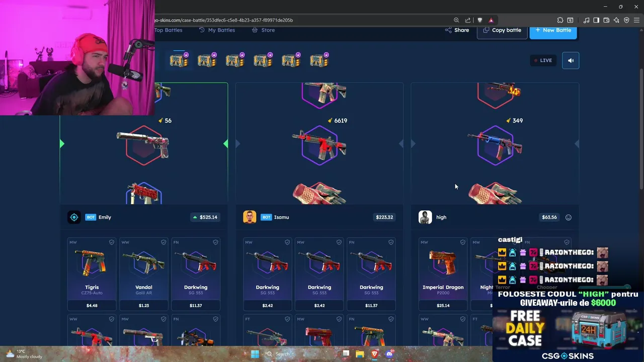Click the $25.14 price on Imperial Dragon
644x362 pixels.
click(443, 305)
